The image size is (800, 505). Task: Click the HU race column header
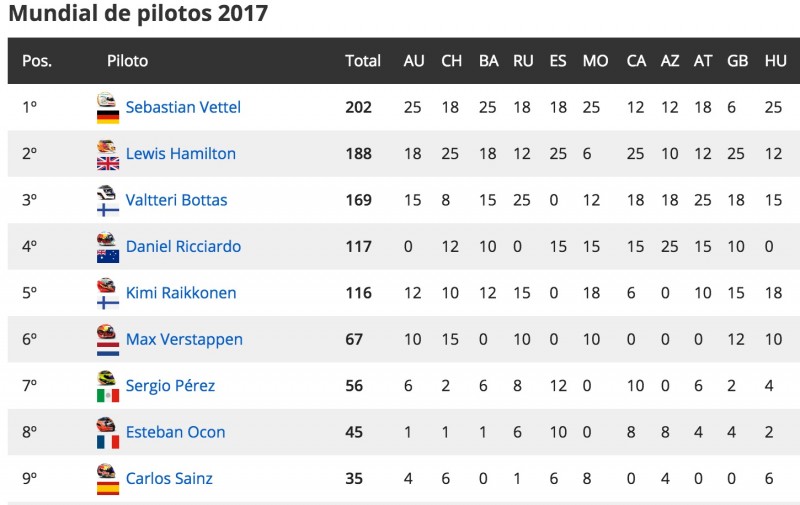[775, 61]
